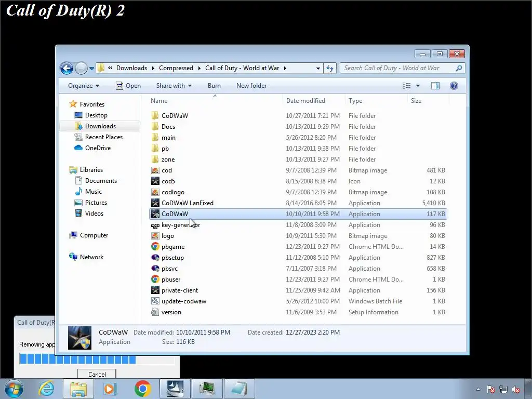The image size is (532, 399).
Task: Open the Music library
Action: click(x=88, y=192)
